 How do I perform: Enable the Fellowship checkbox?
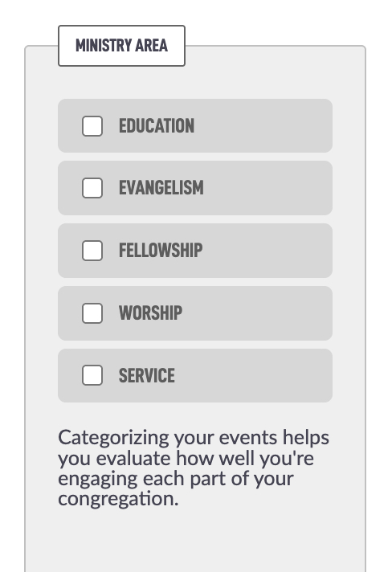tap(92, 251)
